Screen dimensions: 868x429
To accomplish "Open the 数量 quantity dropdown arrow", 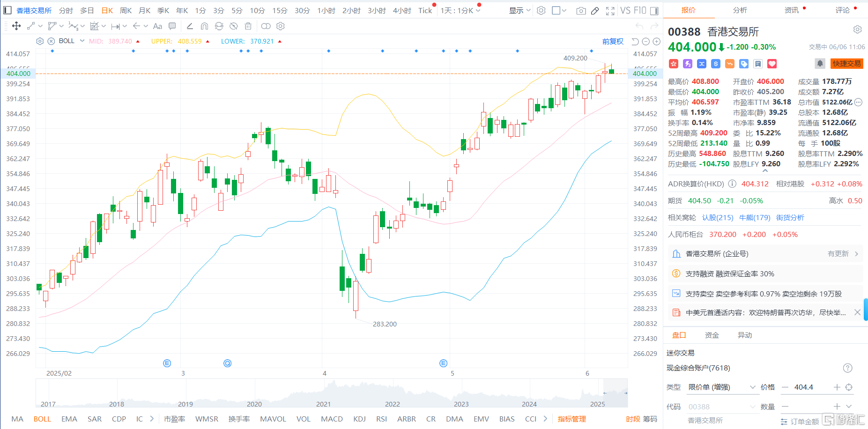I will tap(849, 407).
